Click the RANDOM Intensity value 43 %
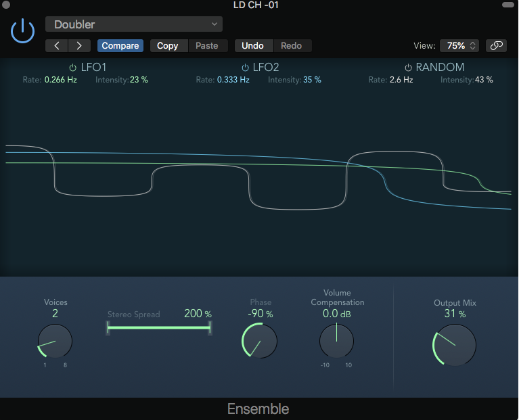The image size is (519, 420). [484, 80]
